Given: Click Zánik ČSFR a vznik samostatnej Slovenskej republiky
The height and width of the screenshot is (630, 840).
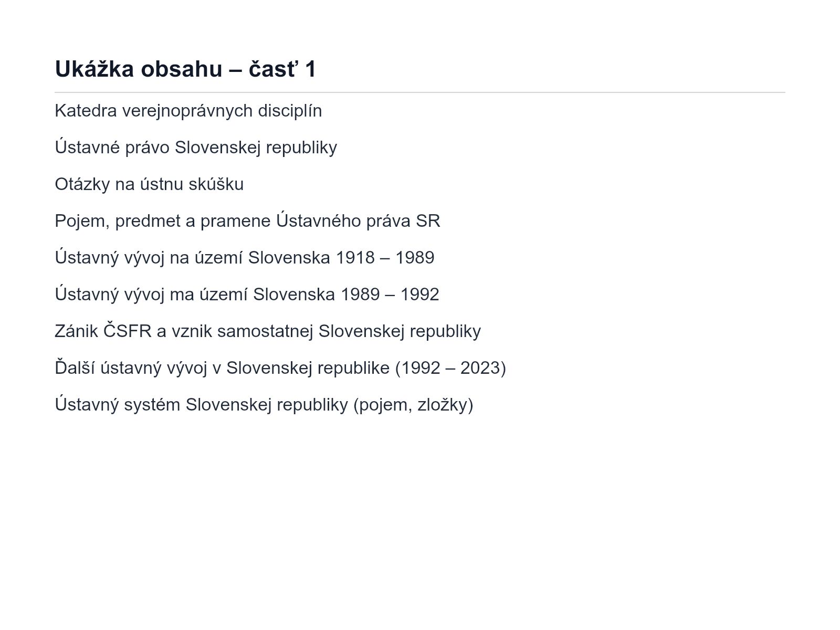Looking at the screenshot, I should click(268, 331).
